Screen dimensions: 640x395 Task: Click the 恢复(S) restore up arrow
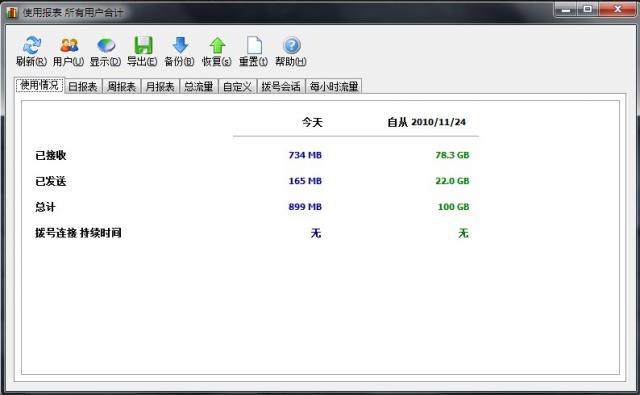(217, 45)
